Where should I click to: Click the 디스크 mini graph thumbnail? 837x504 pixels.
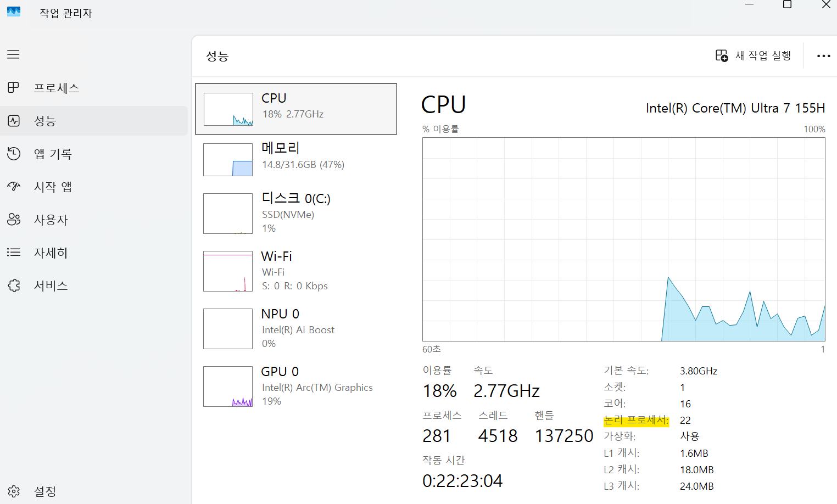pos(228,214)
